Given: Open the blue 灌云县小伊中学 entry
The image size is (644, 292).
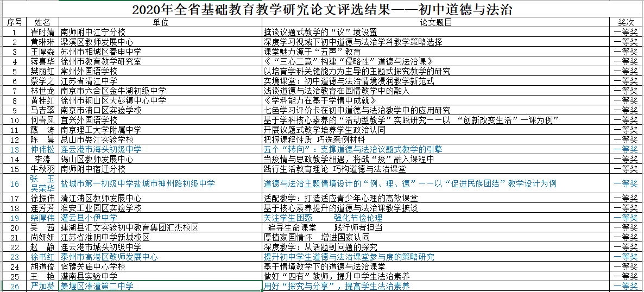Looking at the screenshot, I should click(x=89, y=218).
